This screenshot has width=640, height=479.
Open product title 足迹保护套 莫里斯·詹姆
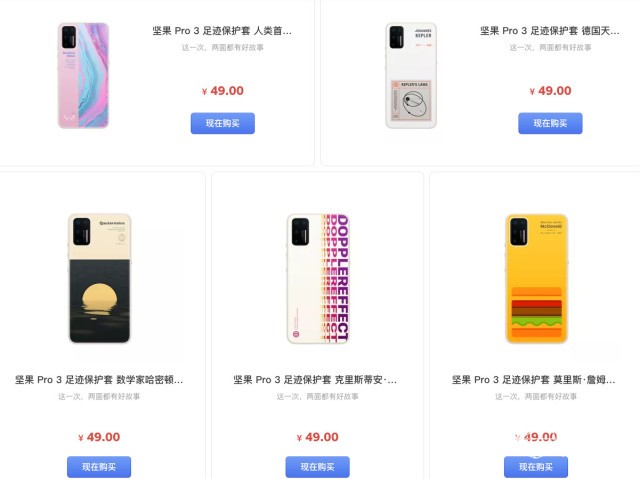533,380
